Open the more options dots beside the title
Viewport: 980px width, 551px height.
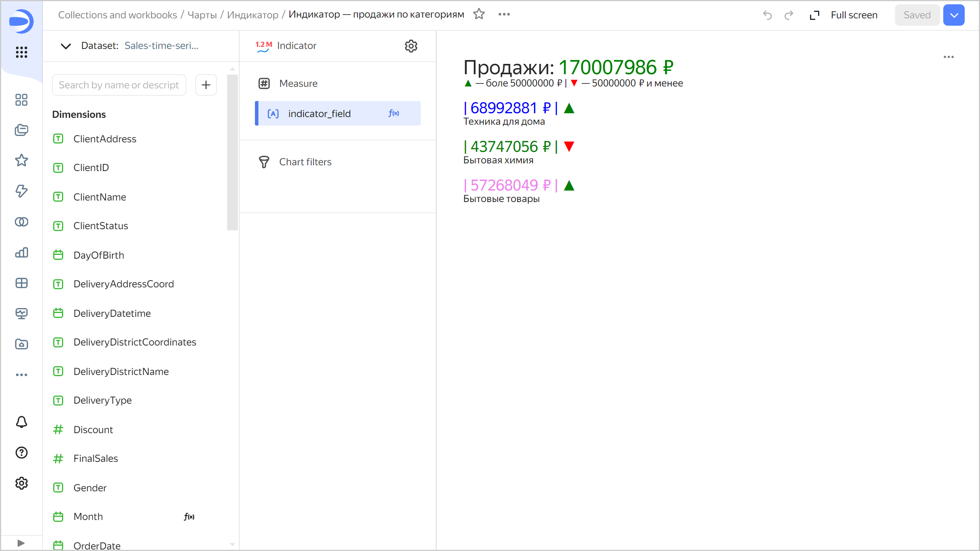click(x=504, y=15)
